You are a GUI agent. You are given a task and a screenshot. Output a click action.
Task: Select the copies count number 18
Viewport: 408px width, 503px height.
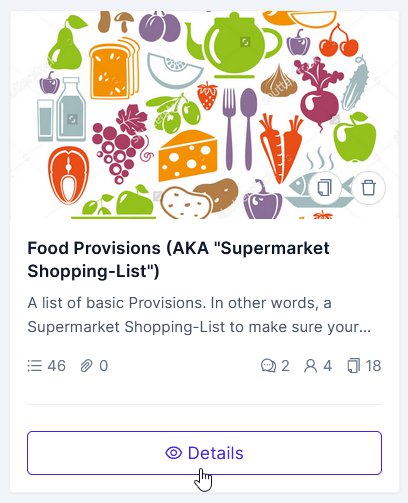(373, 366)
